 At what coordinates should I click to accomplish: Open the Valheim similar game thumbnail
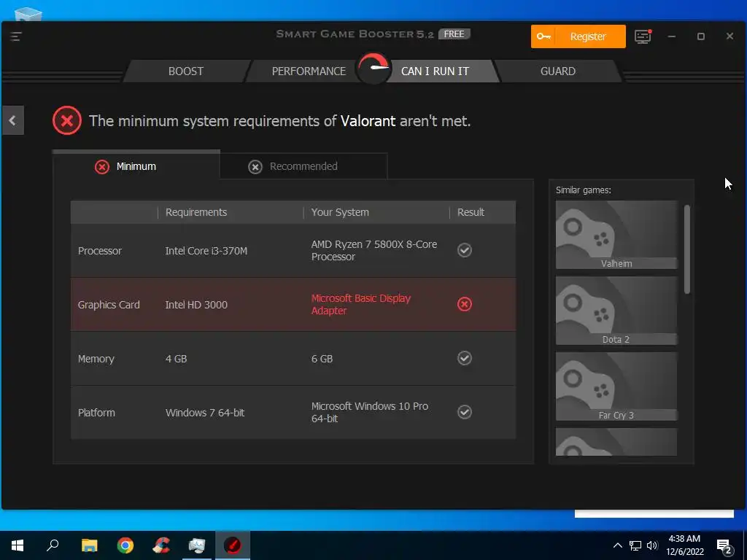(x=616, y=235)
